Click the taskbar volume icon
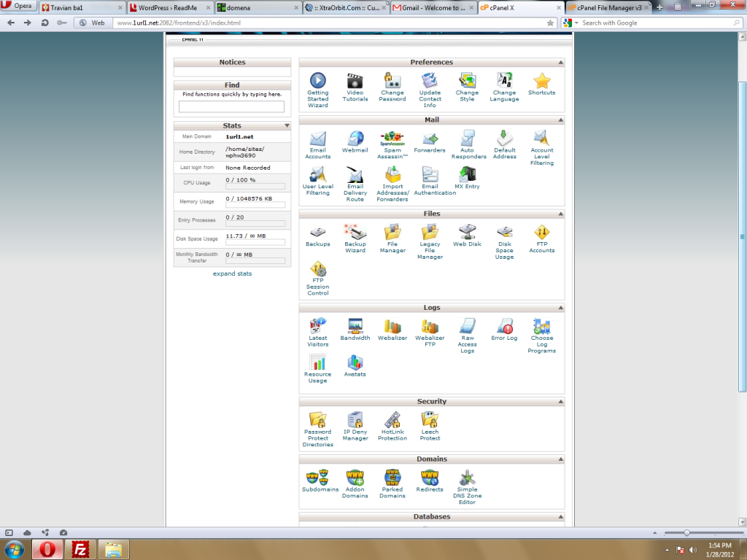The width and height of the screenshot is (747, 560). click(x=693, y=550)
